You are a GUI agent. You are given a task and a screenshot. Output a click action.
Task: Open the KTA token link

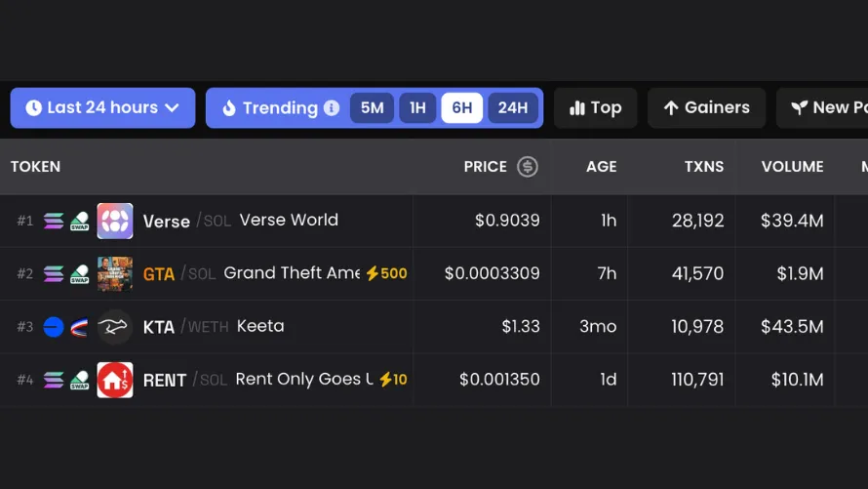[x=159, y=327]
